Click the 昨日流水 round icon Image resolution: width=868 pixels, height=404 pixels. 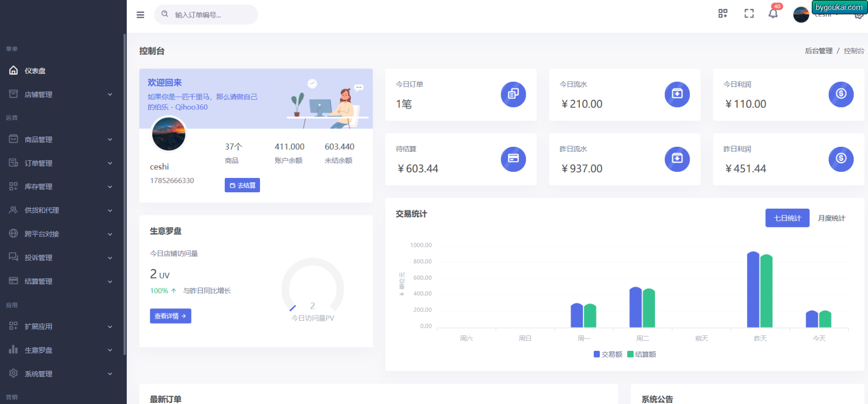(x=677, y=159)
